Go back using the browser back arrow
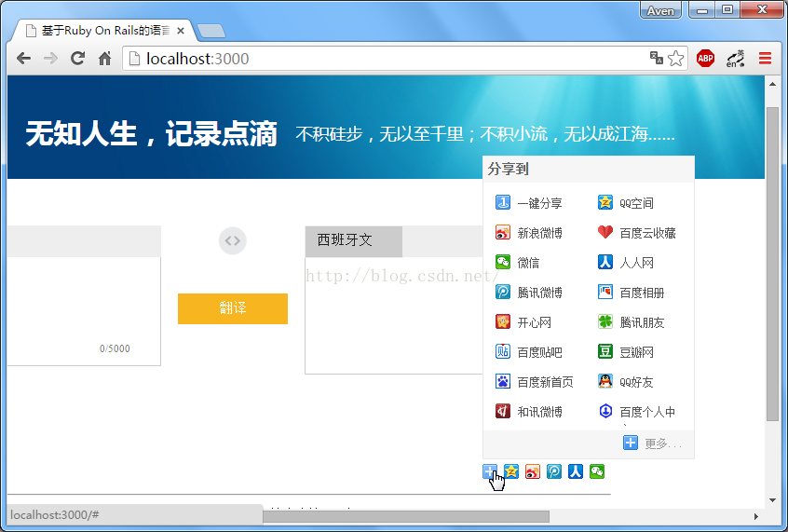The width and height of the screenshot is (788, 532). (23, 59)
